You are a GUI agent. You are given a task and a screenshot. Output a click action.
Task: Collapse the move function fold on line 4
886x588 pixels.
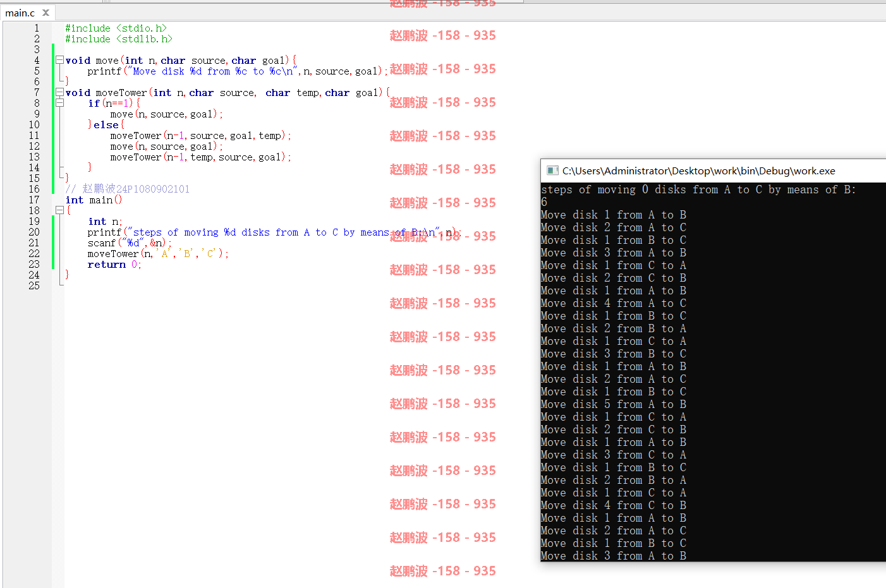coord(59,60)
